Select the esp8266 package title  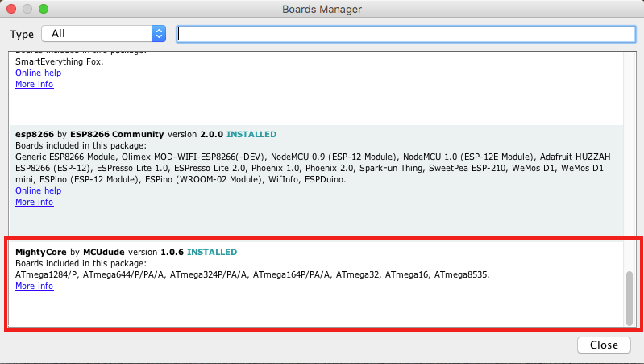pos(35,135)
